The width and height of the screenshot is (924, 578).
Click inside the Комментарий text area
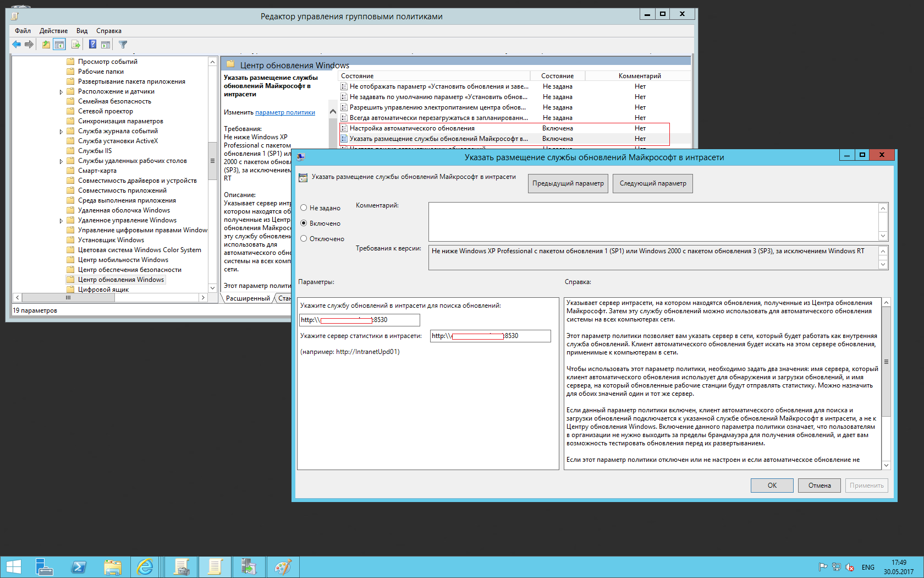point(653,222)
